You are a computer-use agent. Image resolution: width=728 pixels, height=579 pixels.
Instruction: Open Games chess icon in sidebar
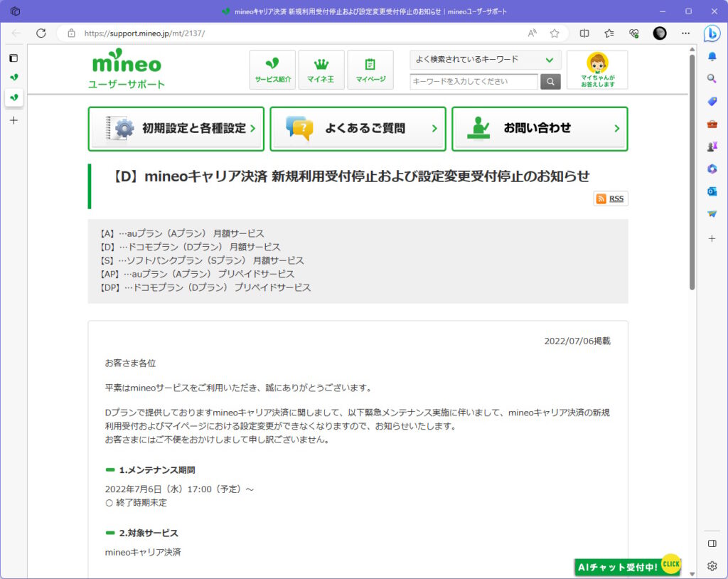pos(712,147)
